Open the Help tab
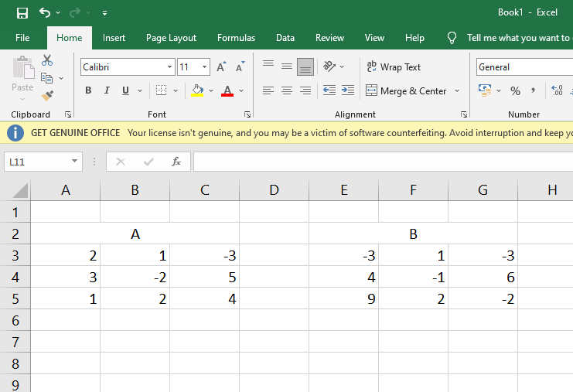Image resolution: width=573 pixels, height=392 pixels. 414,38
